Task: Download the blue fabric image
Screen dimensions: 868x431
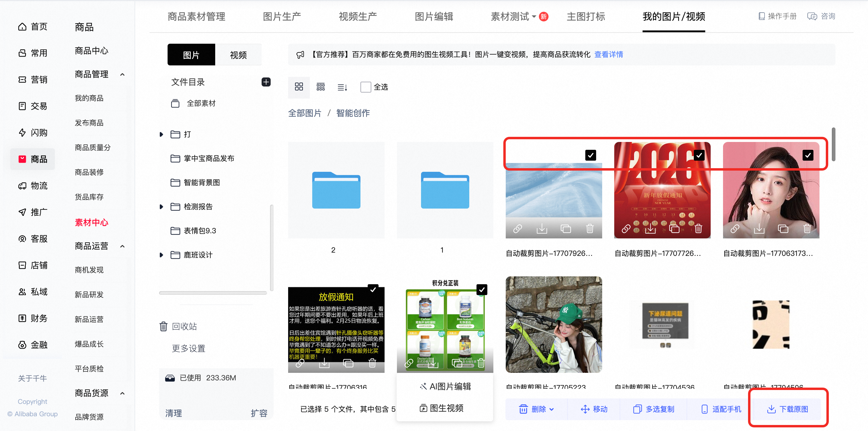Action: tap(542, 229)
